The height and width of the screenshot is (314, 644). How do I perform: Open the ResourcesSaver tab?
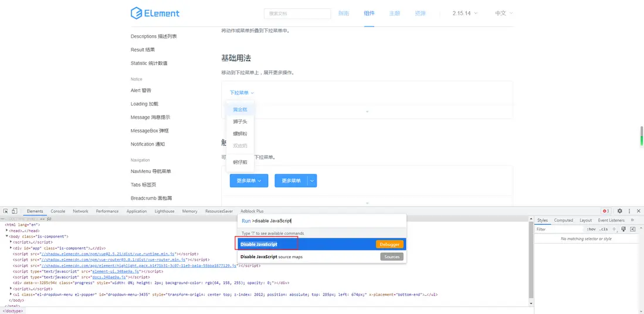click(x=219, y=211)
